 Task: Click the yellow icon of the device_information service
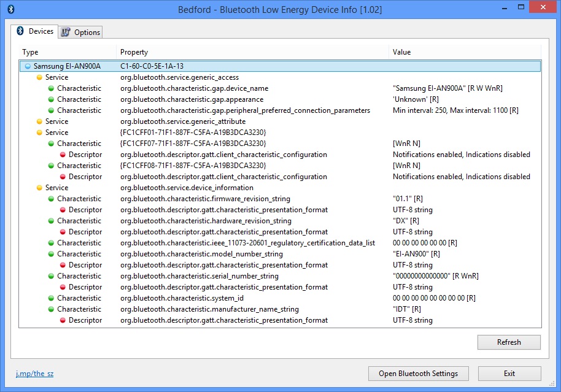click(x=39, y=188)
